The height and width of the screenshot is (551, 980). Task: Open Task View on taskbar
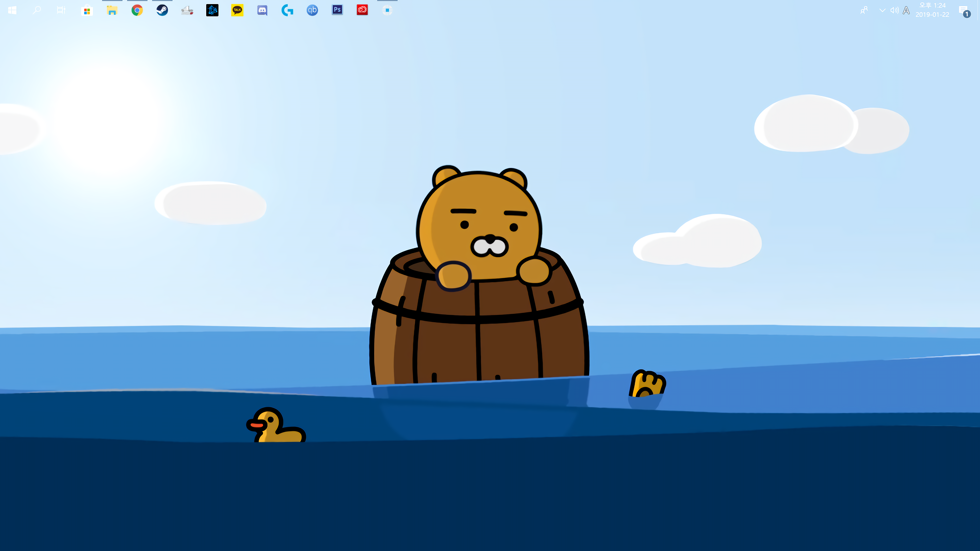click(61, 10)
